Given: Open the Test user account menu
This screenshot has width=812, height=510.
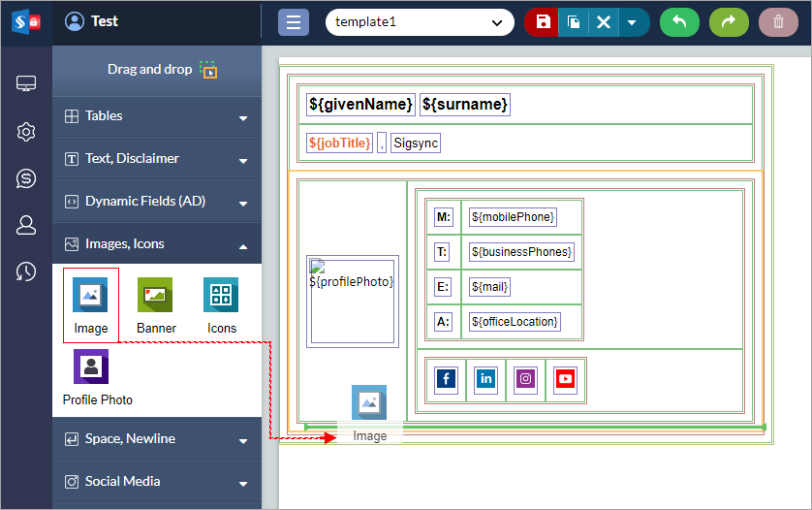Looking at the screenshot, I should (91, 21).
